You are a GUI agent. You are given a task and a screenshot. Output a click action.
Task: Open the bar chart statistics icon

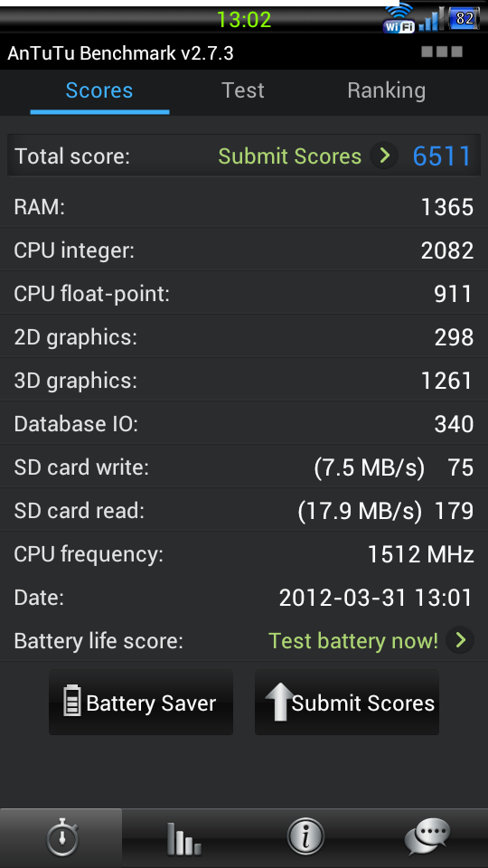183,838
